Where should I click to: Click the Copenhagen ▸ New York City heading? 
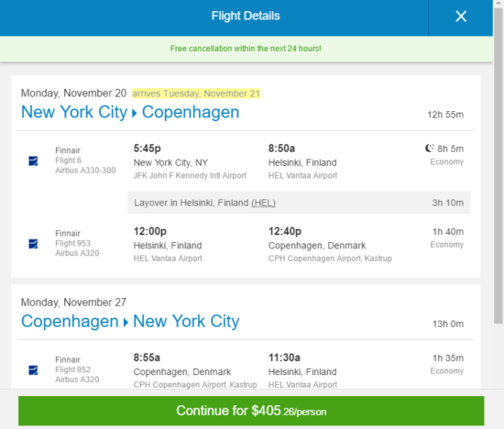point(130,321)
